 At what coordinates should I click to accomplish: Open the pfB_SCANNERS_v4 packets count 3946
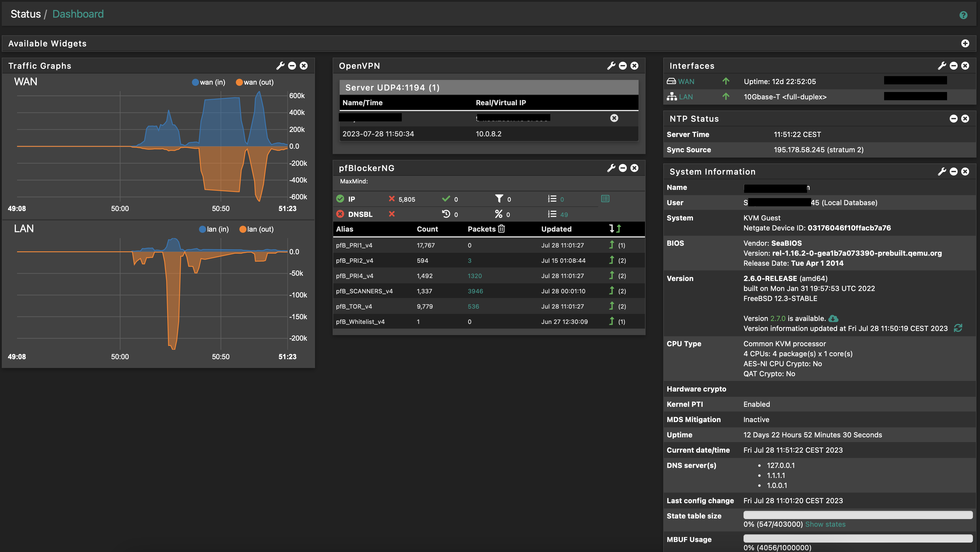point(475,291)
